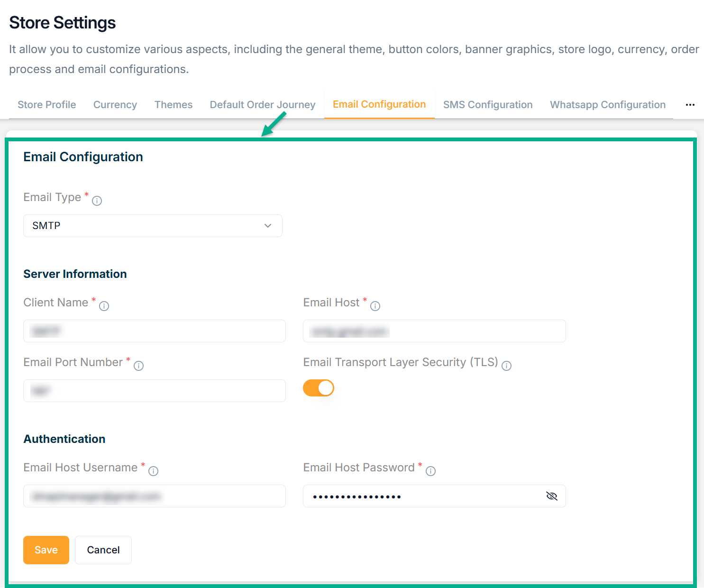Image resolution: width=704 pixels, height=588 pixels.
Task: Open the more tabs ellipsis menu
Action: point(690,105)
